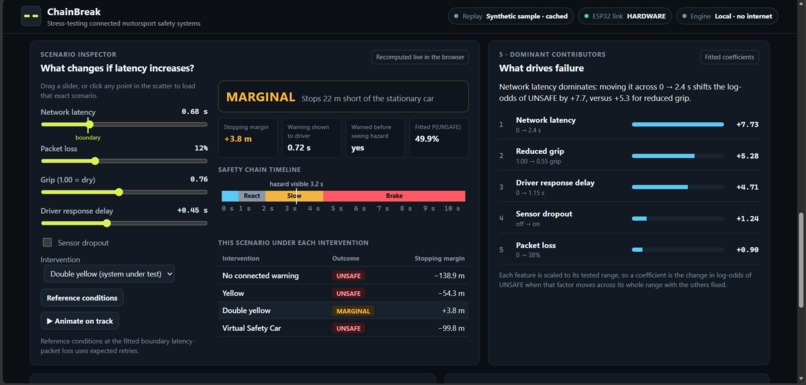This screenshot has width=806, height=385.
Task: Adjust the Network latency slider handle
Action: coord(89,124)
